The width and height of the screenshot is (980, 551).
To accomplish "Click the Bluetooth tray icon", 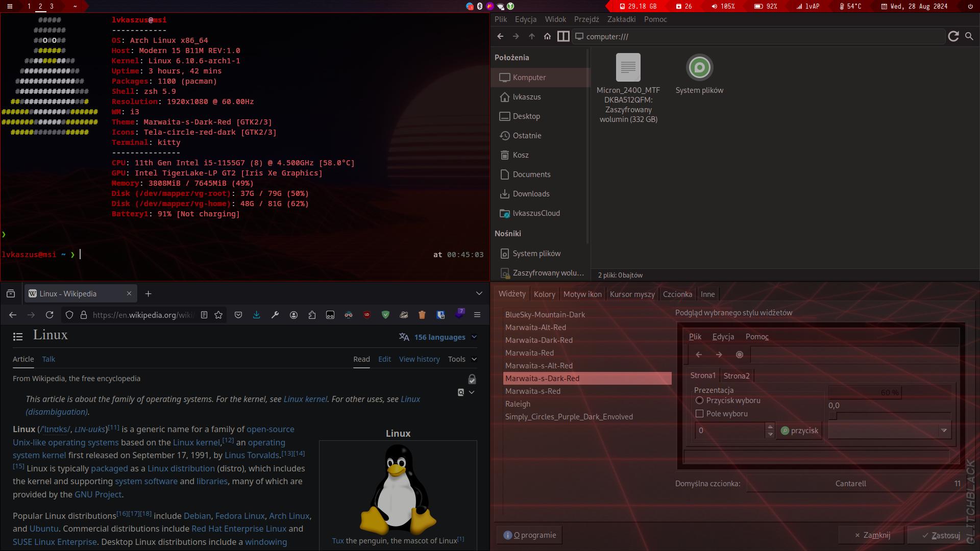I will click(x=479, y=6).
